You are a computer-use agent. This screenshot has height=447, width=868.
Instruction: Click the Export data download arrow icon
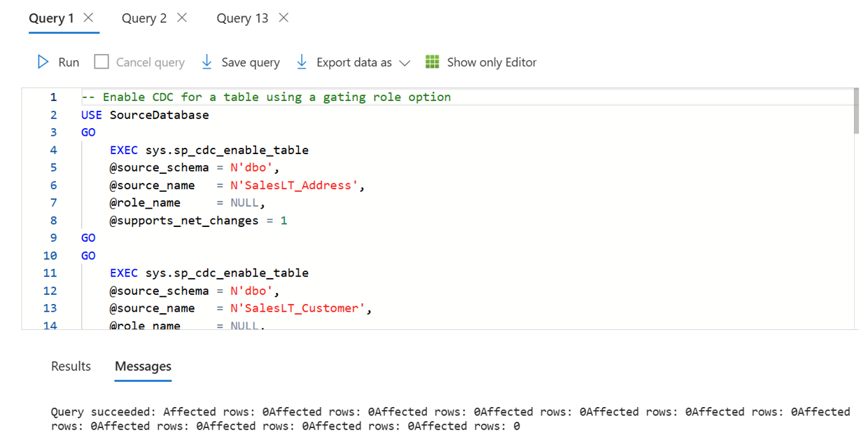[302, 62]
